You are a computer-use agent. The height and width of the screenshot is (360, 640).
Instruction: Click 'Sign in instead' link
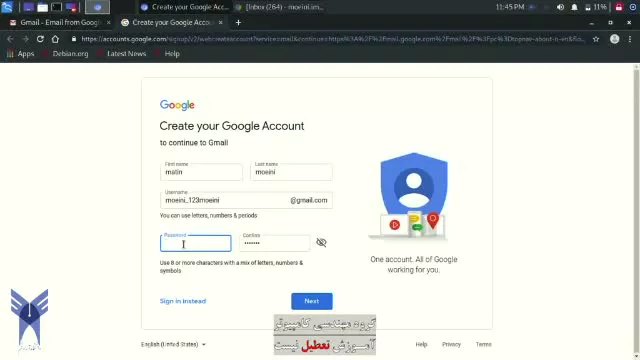[x=183, y=301]
